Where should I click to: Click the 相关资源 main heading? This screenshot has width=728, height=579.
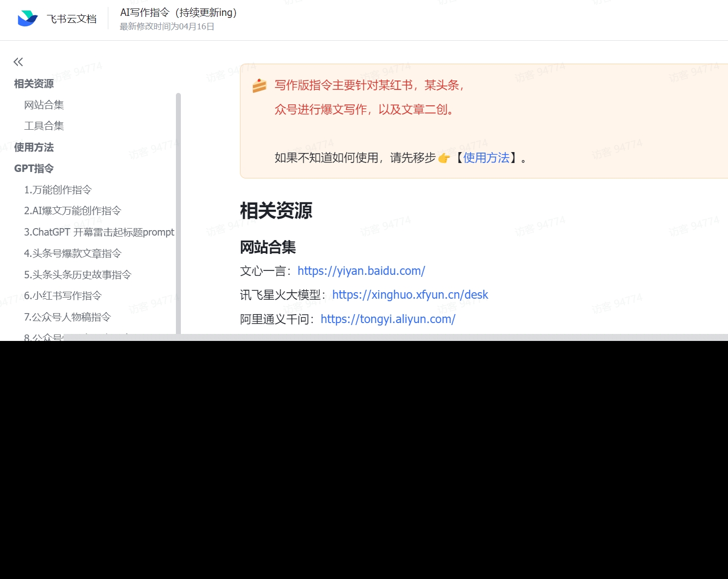click(276, 211)
